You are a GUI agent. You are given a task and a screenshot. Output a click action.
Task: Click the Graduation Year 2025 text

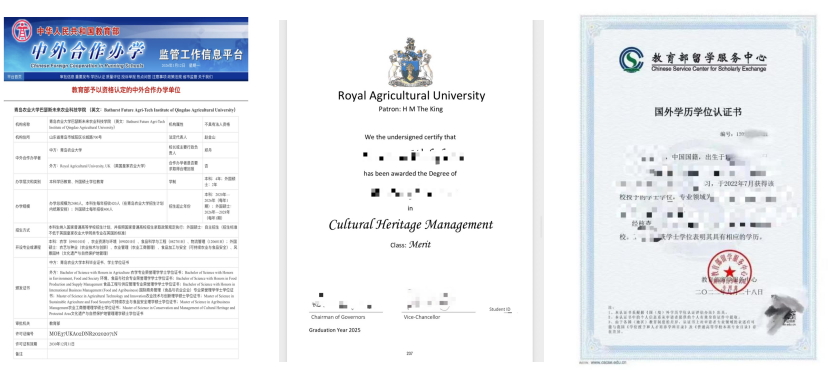[334, 330]
